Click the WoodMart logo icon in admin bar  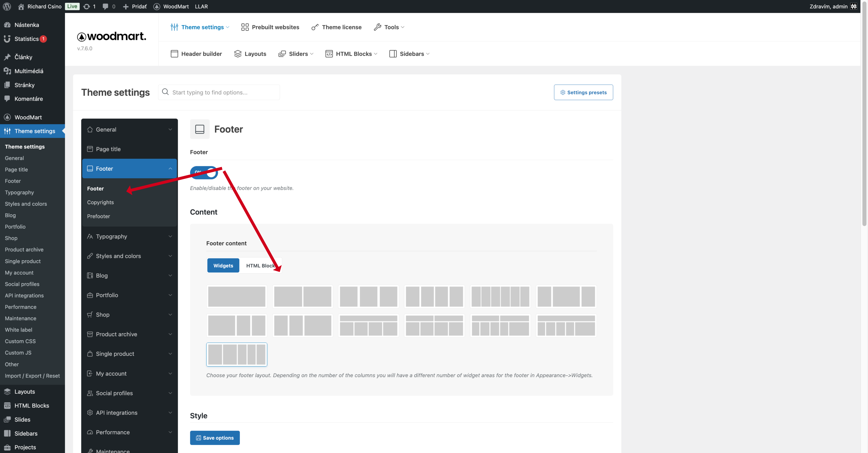pos(157,6)
